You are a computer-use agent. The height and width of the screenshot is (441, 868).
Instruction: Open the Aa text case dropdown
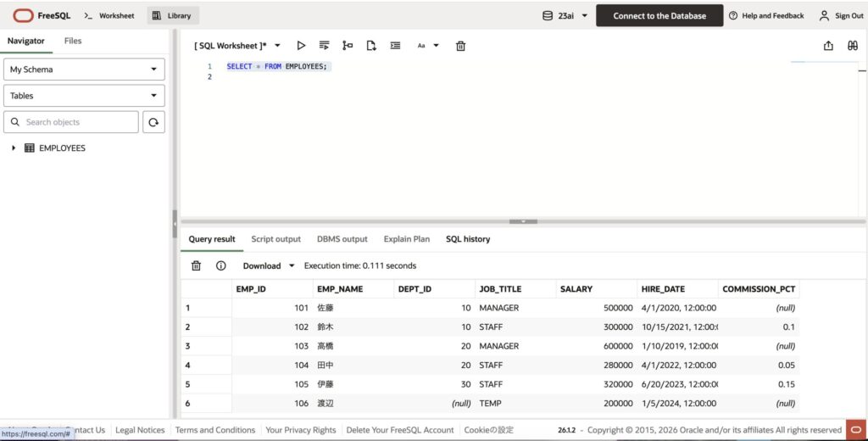(x=428, y=46)
